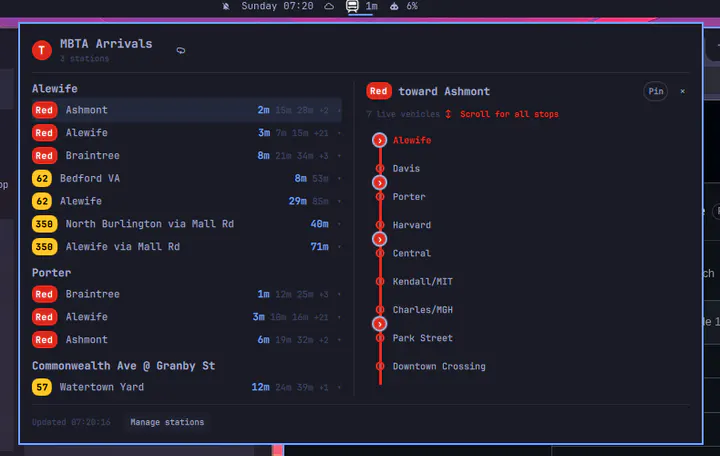Click the muted notification bell icon
The image size is (720, 456).
pyautogui.click(x=226, y=6)
